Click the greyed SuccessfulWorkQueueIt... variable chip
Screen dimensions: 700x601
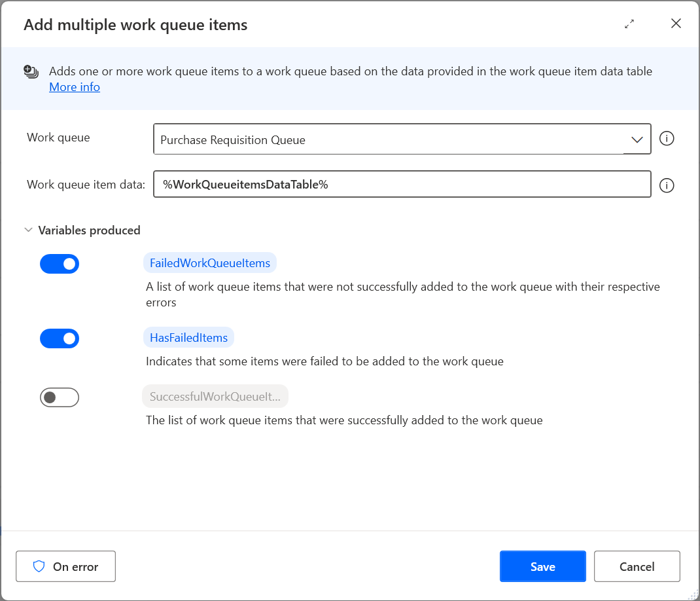coord(215,396)
